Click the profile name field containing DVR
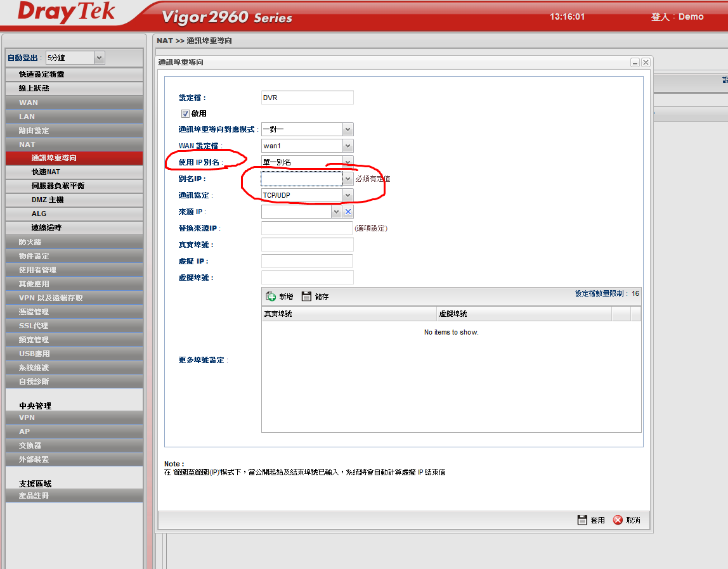The image size is (728, 569). point(307,98)
